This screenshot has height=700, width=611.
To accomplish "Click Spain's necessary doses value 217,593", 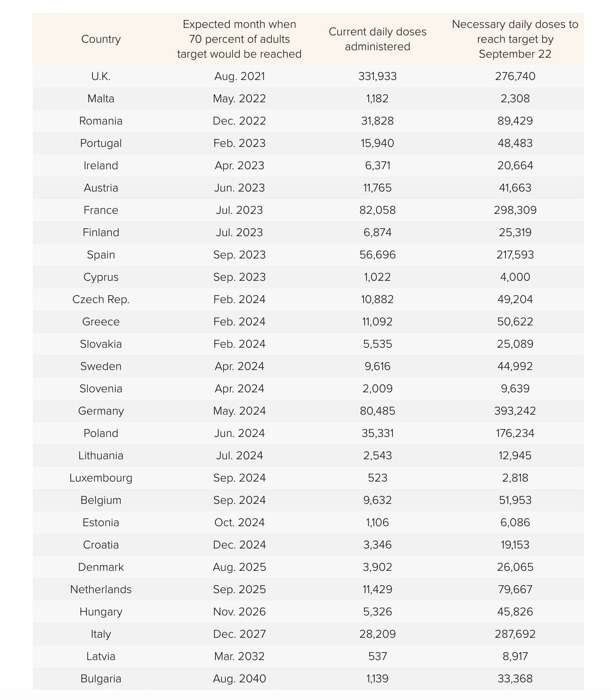I will tap(515, 255).
